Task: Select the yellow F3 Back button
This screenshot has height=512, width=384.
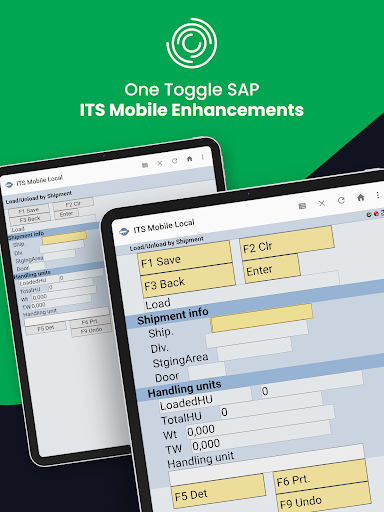Action: [189, 280]
